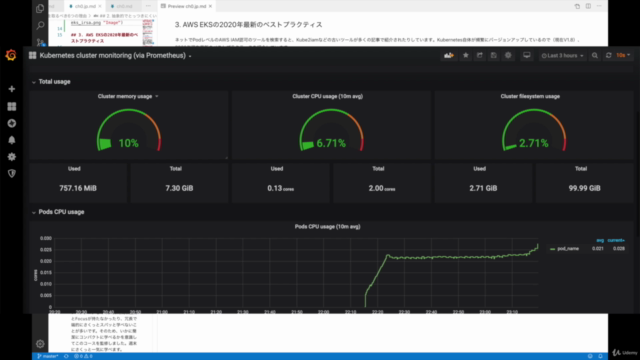Click the master branch in status bar

click(x=48, y=356)
